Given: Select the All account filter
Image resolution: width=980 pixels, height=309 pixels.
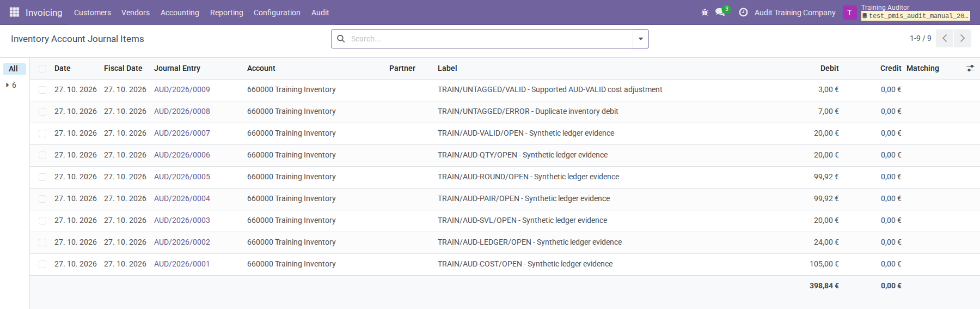Looking at the screenshot, I should pos(14,69).
